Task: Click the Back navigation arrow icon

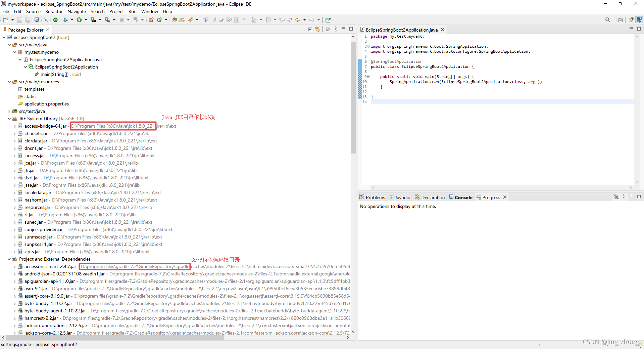Action: tap(298, 20)
